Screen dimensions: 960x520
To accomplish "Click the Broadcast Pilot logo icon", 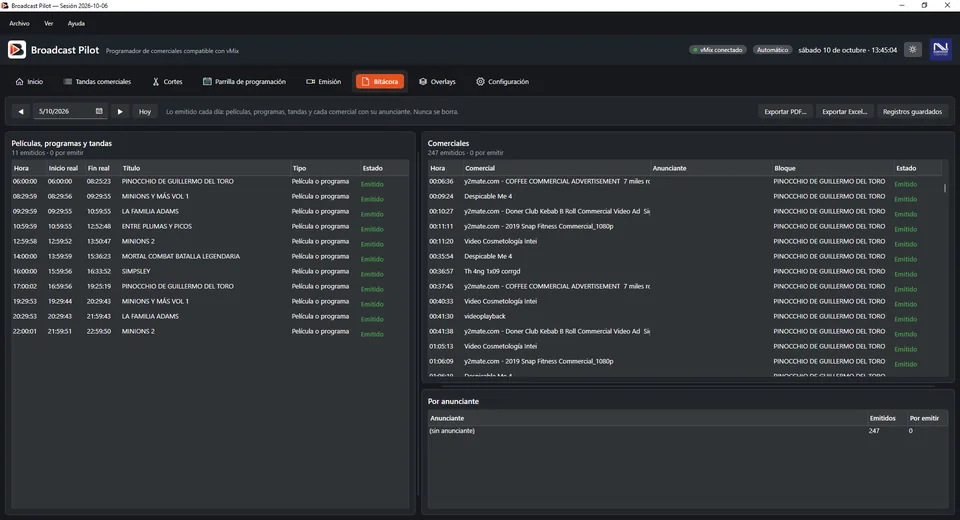I will [17, 50].
